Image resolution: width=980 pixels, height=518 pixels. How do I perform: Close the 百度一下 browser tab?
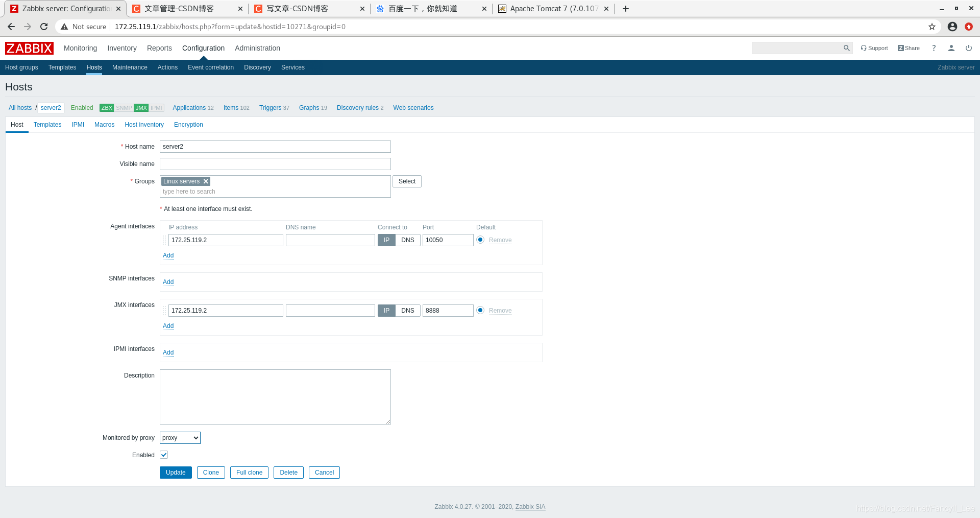click(x=484, y=9)
